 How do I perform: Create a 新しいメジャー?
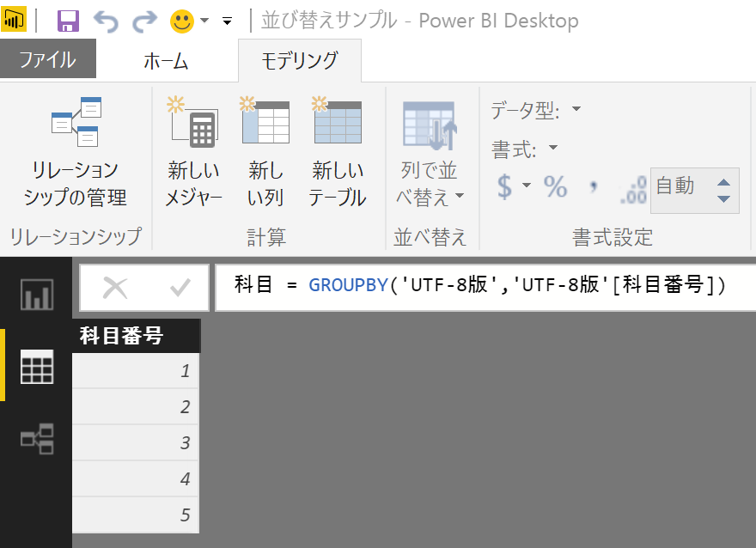pyautogui.click(x=193, y=153)
